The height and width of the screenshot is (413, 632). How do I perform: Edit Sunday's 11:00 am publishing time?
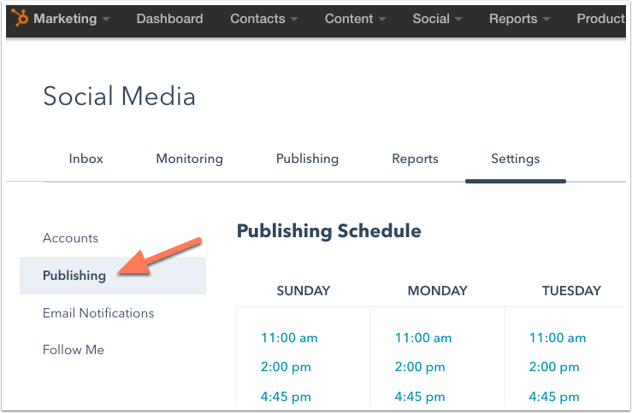[x=289, y=338]
